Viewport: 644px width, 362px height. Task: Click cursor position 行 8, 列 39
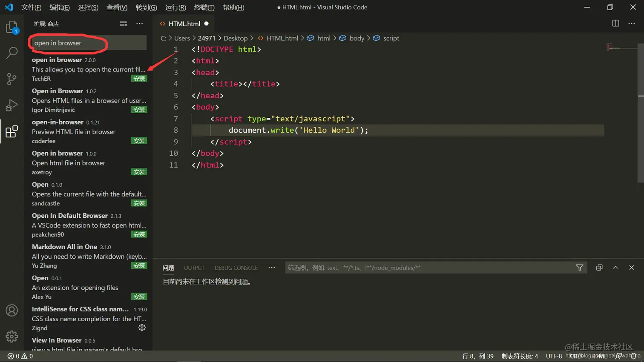(x=478, y=356)
